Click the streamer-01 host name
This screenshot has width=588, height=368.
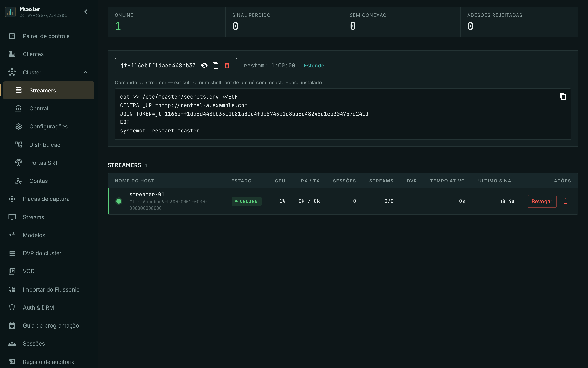tap(147, 194)
